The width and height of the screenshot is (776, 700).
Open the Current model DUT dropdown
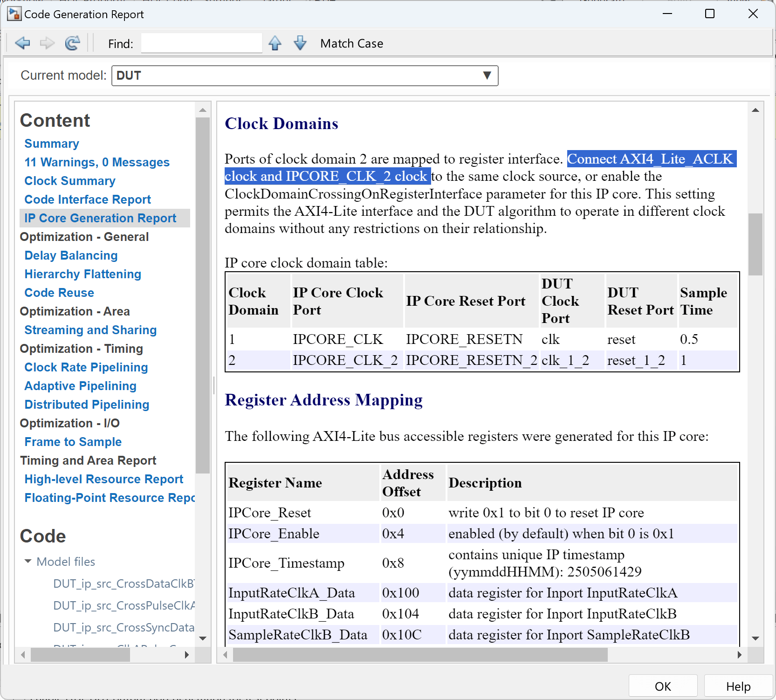point(487,75)
